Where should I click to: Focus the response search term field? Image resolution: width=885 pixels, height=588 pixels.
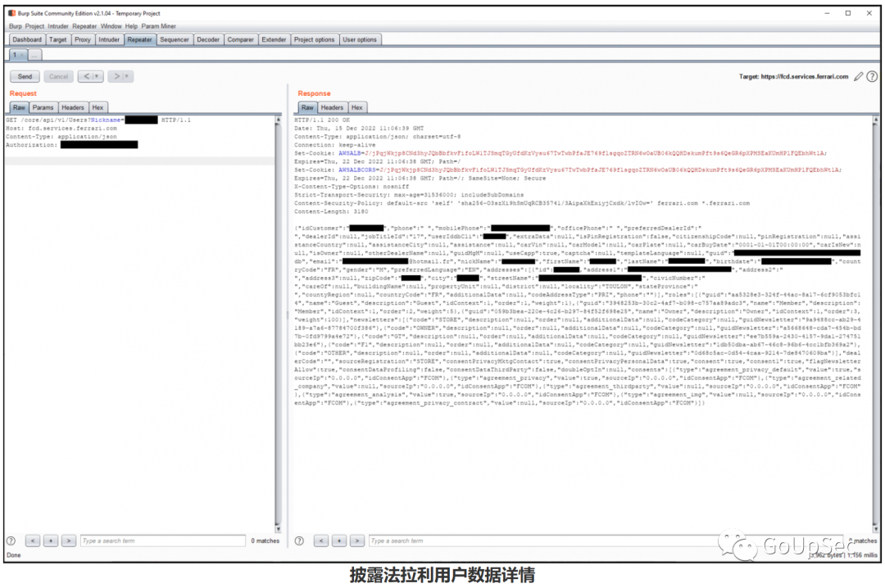[606, 541]
